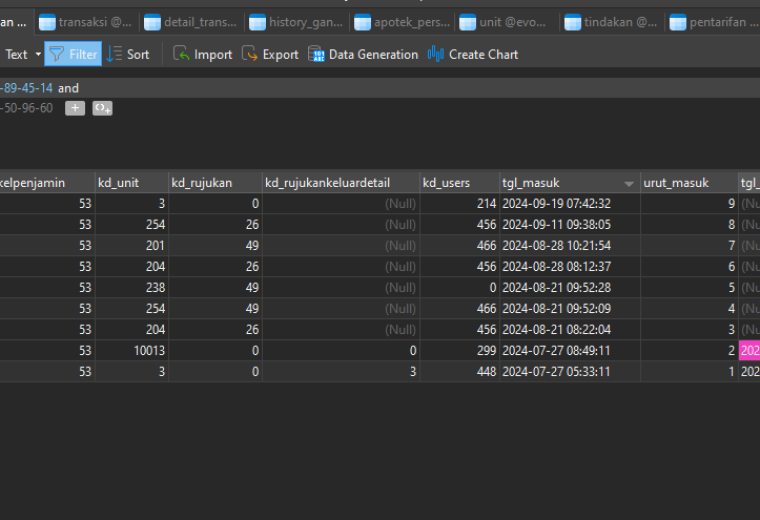Open the apotek_pers... tab

[402, 22]
